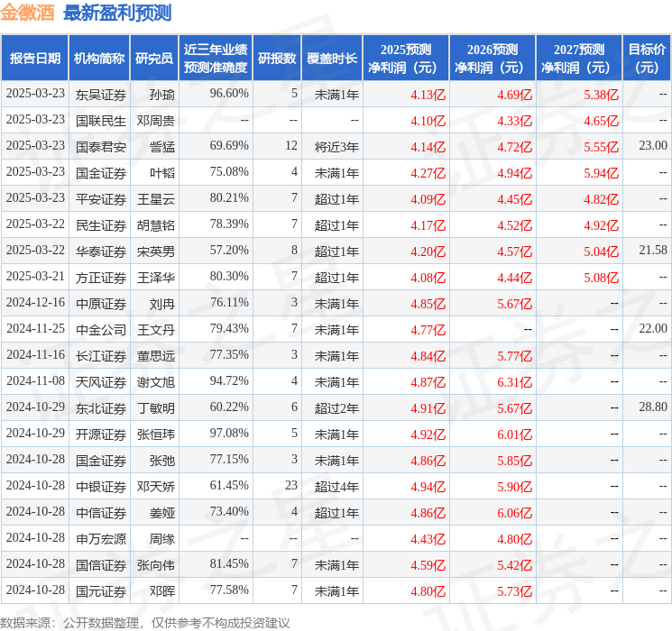Image resolution: width=672 pixels, height=631 pixels.
Task: Select the 研报数 column header
Action: 277,59
